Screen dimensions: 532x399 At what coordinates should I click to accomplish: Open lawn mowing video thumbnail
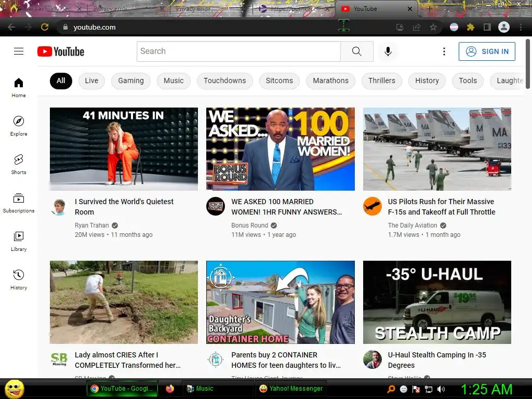(124, 302)
